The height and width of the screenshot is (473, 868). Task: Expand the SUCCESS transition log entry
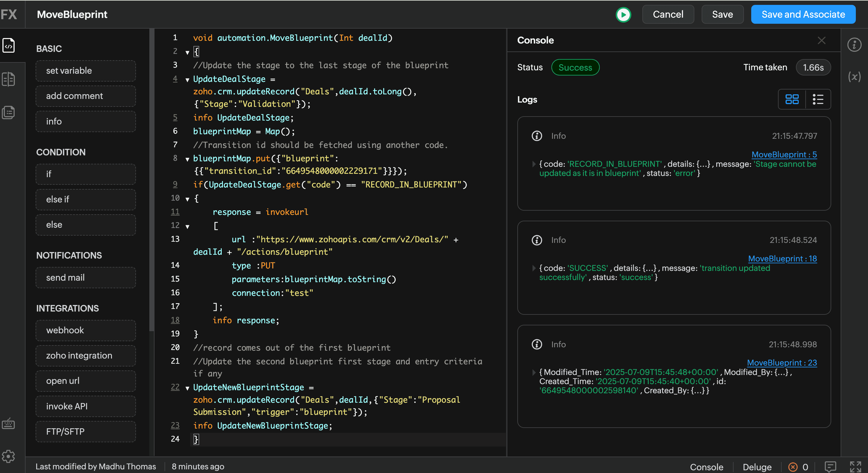click(x=534, y=268)
